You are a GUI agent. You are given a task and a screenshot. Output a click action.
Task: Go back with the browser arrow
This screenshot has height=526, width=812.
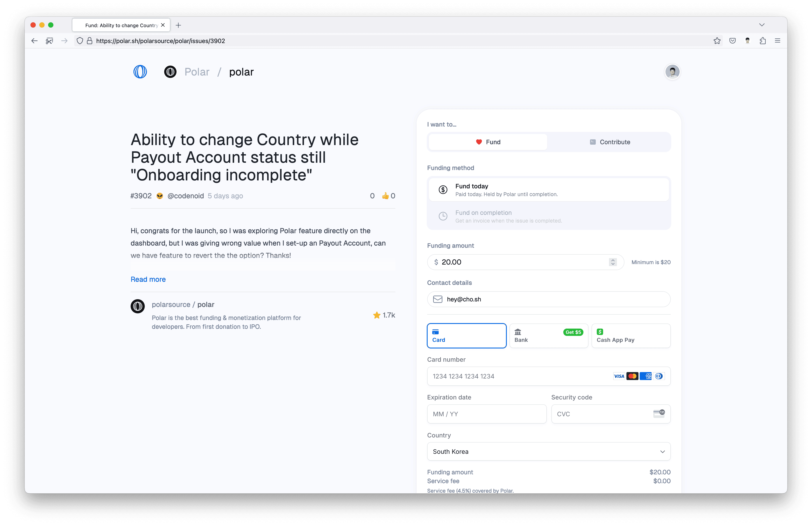pos(34,41)
